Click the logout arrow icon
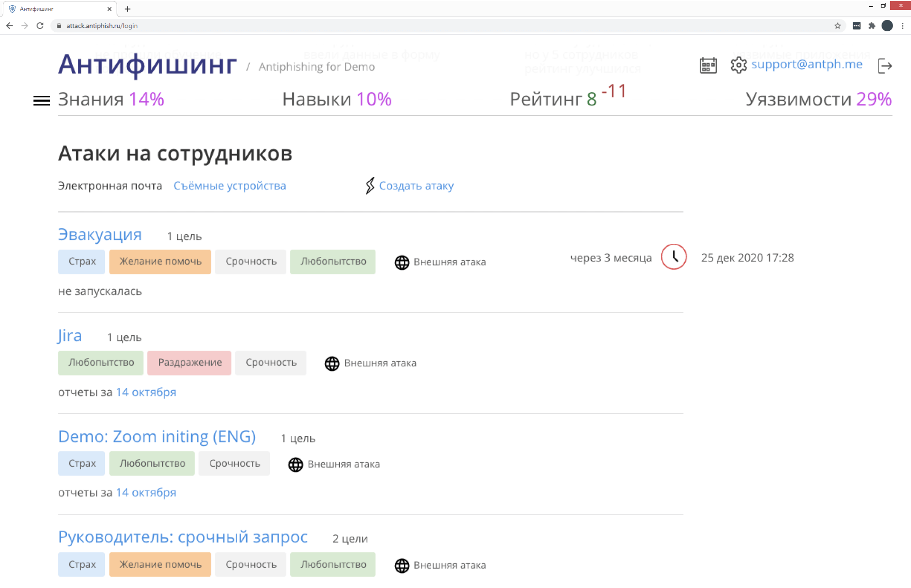The width and height of the screenshot is (911, 588). coord(885,66)
